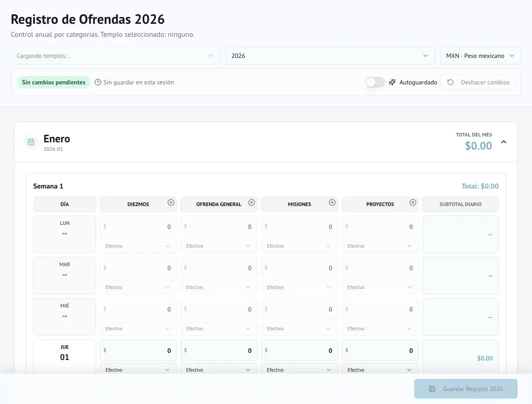This screenshot has width=532, height=404.
Task: Click the Enero calendar icon
Action: tap(31, 142)
